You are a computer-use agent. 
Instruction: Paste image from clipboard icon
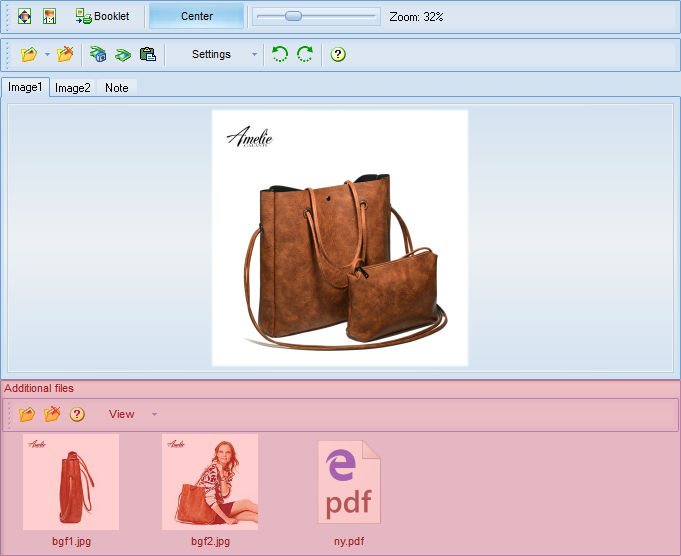click(148, 54)
